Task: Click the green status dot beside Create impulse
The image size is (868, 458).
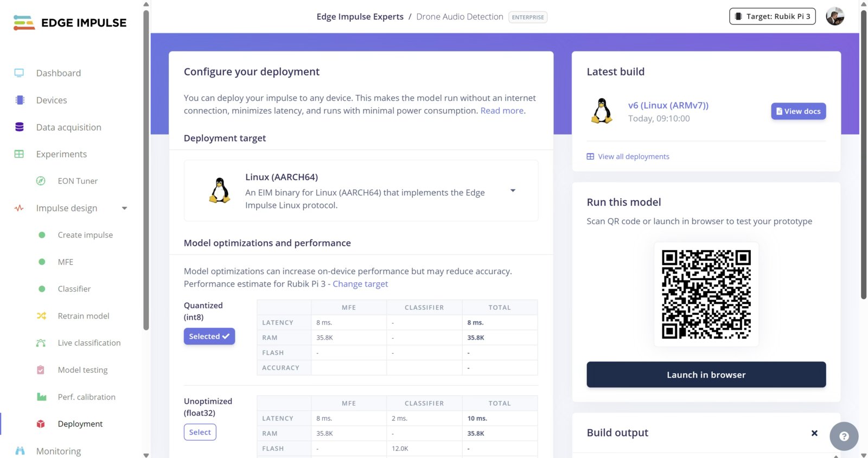Action: (42, 235)
